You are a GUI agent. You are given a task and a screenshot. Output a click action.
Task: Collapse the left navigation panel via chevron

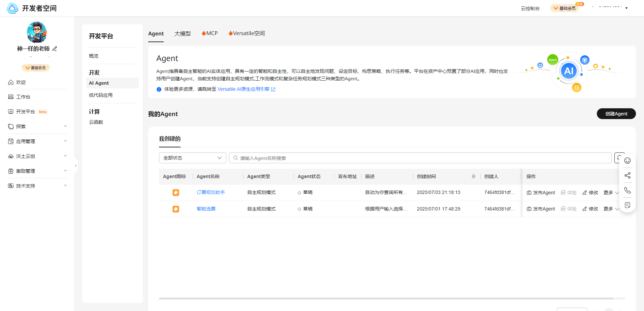point(75,166)
